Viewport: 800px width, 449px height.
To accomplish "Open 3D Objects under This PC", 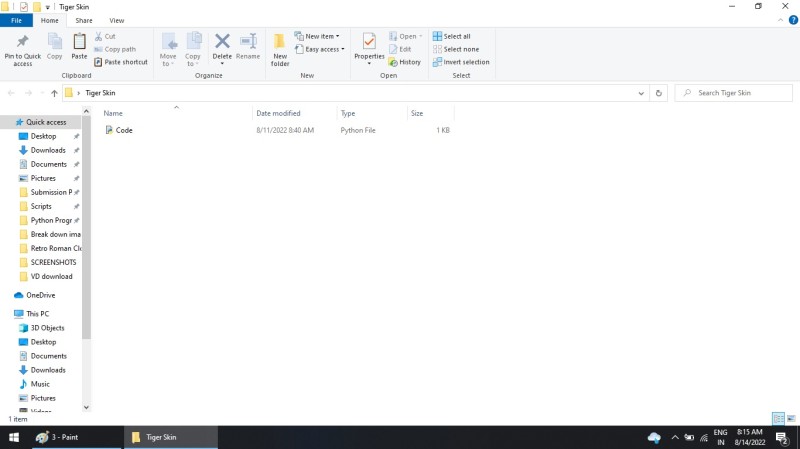I will pyautogui.click(x=47, y=328).
